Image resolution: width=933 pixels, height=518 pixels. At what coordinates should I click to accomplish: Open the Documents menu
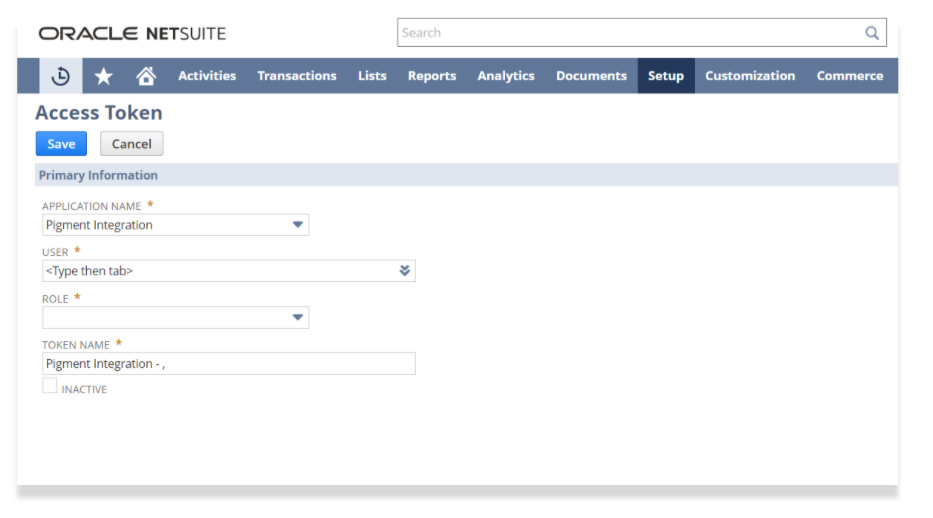coord(591,76)
